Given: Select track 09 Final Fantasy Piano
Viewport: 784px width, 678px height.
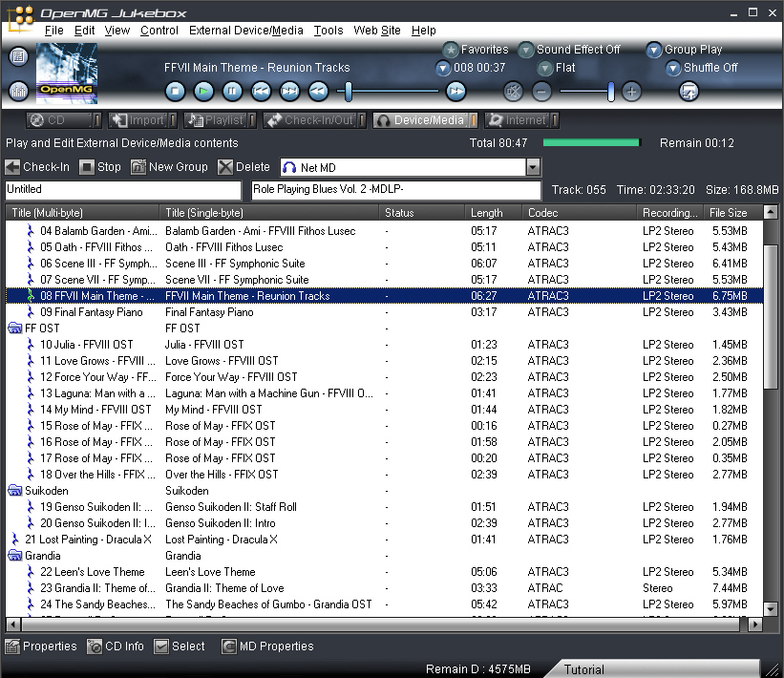Looking at the screenshot, I should tap(384, 312).
